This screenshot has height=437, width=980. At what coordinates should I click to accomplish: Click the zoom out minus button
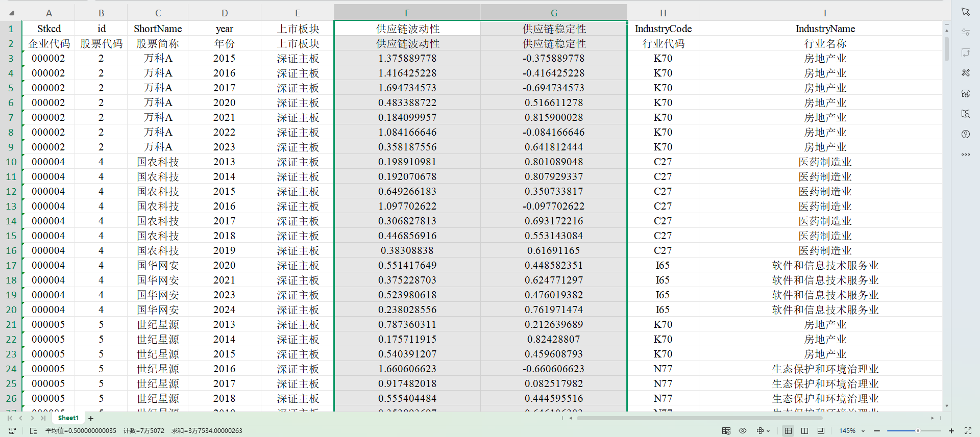pos(877,431)
